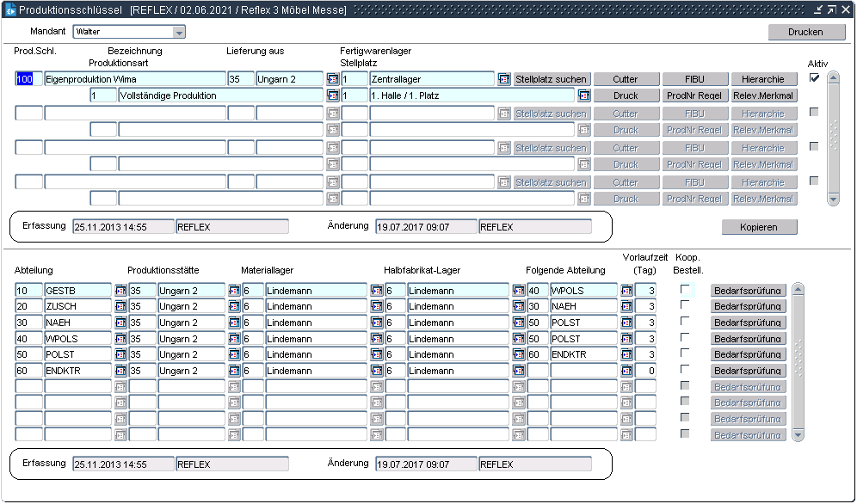The width and height of the screenshot is (857, 504).
Task: Click Bedarfsprüfung for the NAEH row
Action: (748, 323)
